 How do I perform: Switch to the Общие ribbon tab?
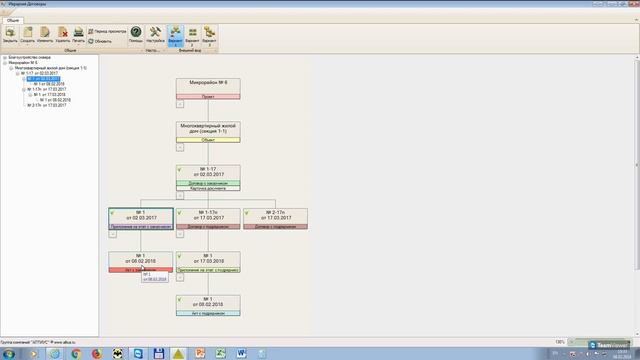tap(13, 20)
